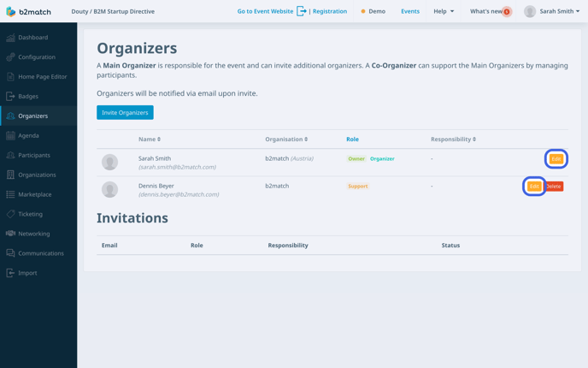This screenshot has height=368, width=588.
Task: Click the Organizer role badge
Action: tap(382, 159)
